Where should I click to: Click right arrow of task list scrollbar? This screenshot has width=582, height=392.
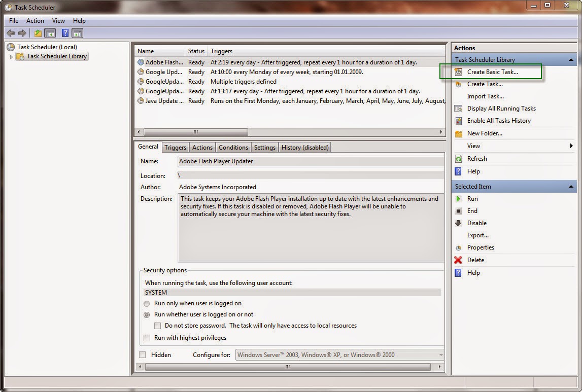441,132
